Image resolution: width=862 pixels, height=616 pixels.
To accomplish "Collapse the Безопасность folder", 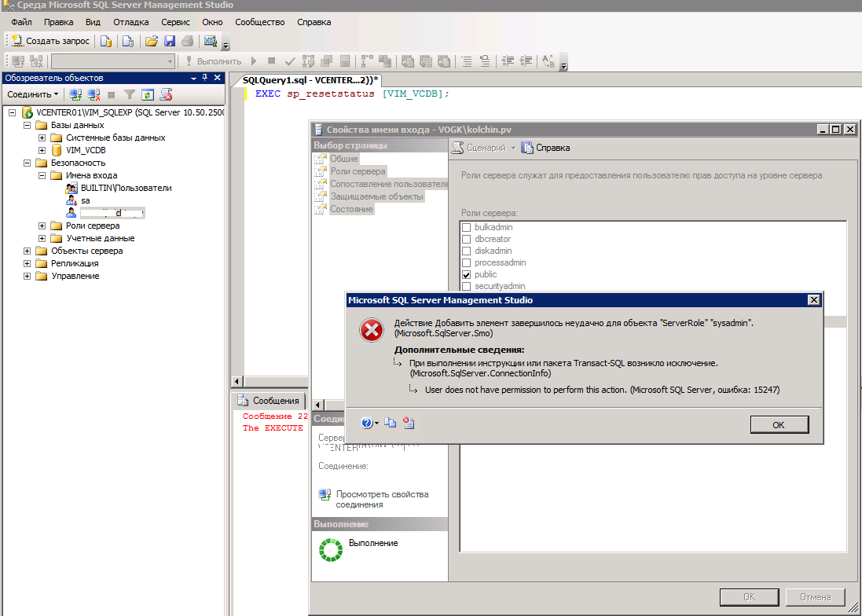I will pyautogui.click(x=27, y=163).
